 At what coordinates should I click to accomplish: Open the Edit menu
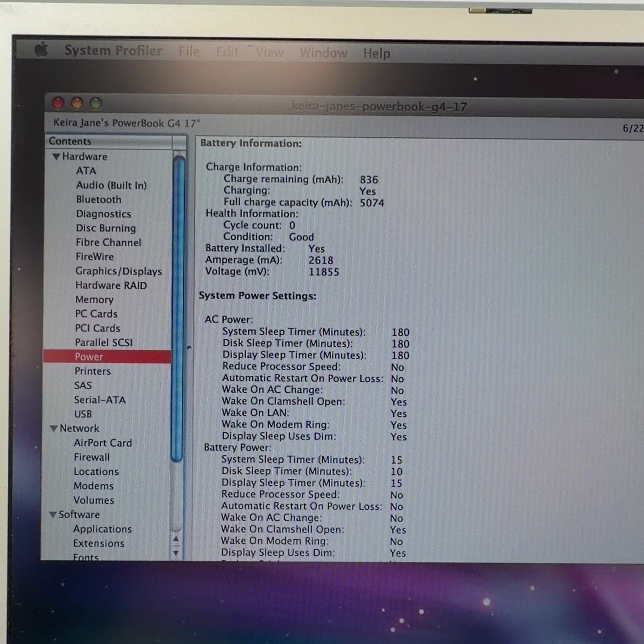point(227,52)
